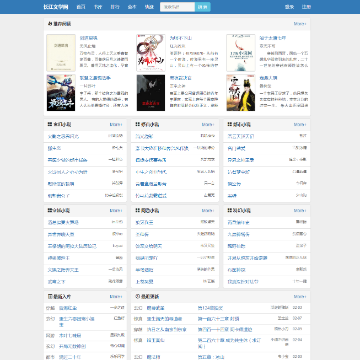
Task: Open the white book cover with red koi fish
Action: click(x=241, y=53)
